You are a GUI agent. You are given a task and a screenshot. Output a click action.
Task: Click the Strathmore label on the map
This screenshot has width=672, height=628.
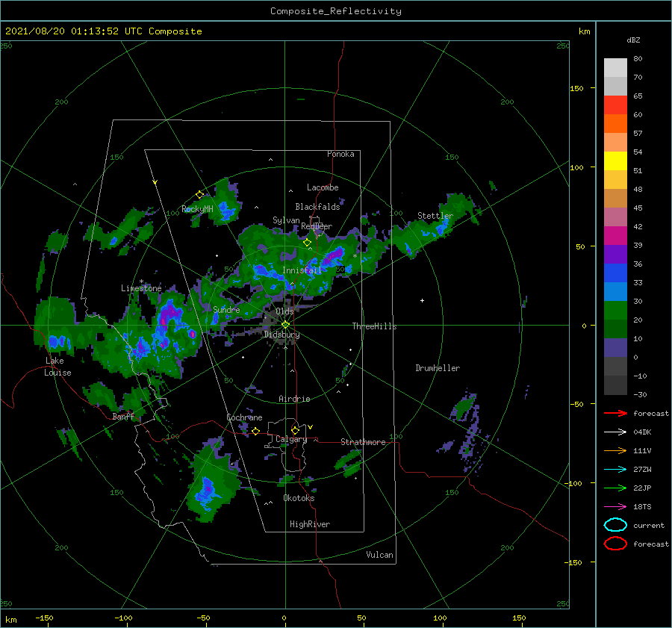pyautogui.click(x=363, y=442)
